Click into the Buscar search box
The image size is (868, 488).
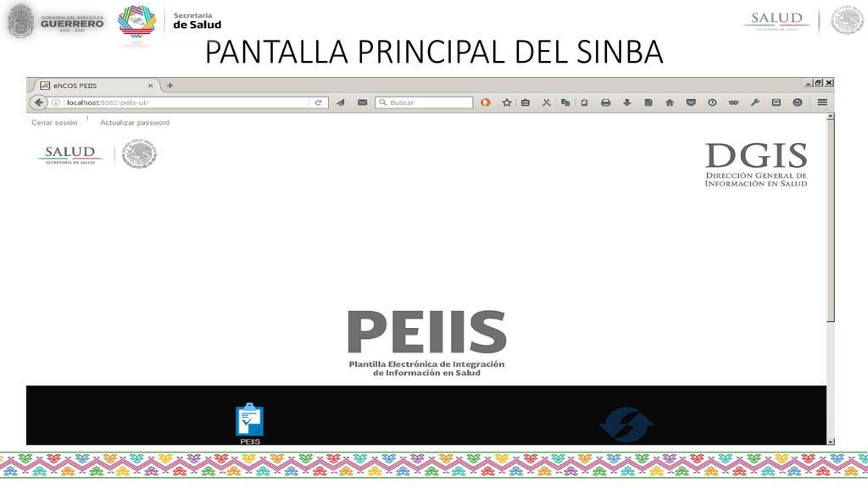point(424,103)
